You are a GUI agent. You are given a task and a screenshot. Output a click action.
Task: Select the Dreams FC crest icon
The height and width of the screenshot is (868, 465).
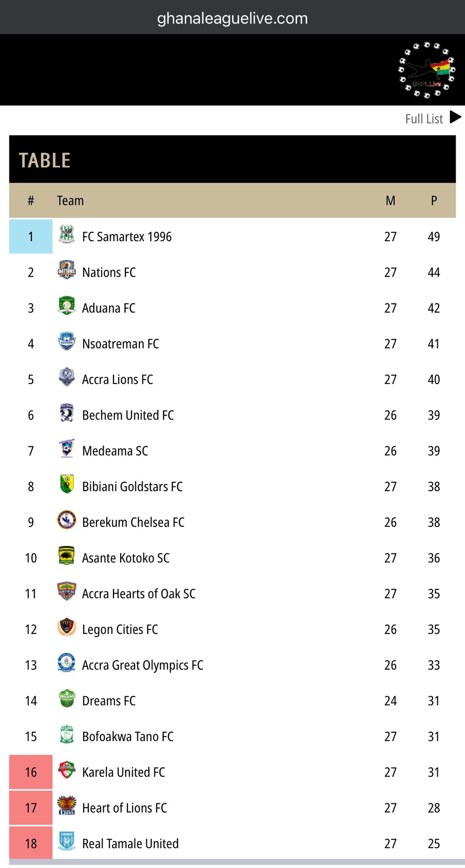coord(67,698)
